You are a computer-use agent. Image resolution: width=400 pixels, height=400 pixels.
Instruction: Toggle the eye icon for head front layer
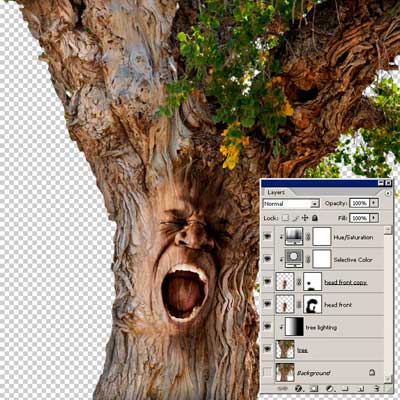pos(268,304)
